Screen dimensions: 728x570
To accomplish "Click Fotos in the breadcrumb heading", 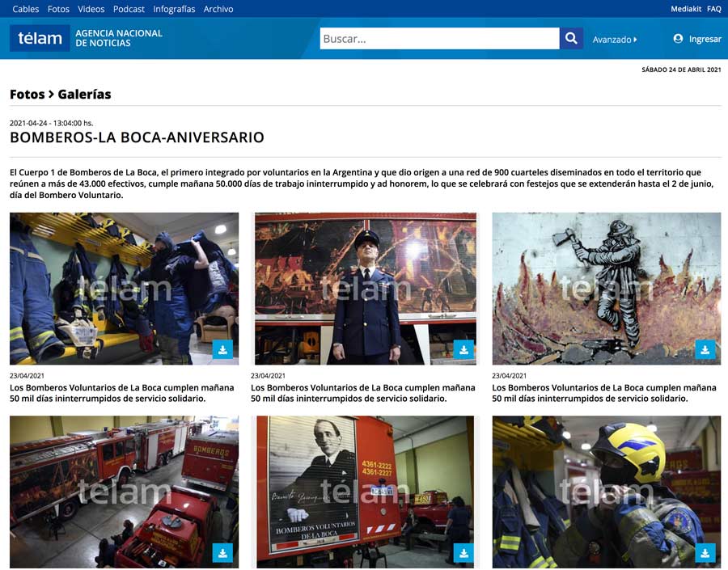I will point(28,95).
